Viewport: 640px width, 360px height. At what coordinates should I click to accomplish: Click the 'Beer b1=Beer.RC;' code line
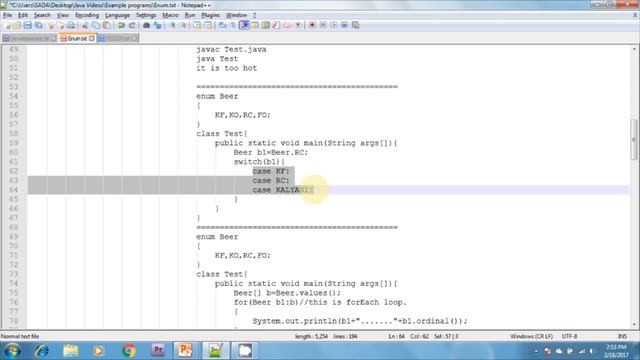[271, 152]
